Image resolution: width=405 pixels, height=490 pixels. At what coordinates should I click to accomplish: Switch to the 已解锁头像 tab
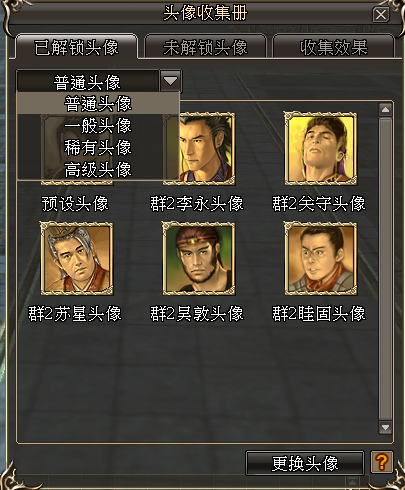pos(76,47)
